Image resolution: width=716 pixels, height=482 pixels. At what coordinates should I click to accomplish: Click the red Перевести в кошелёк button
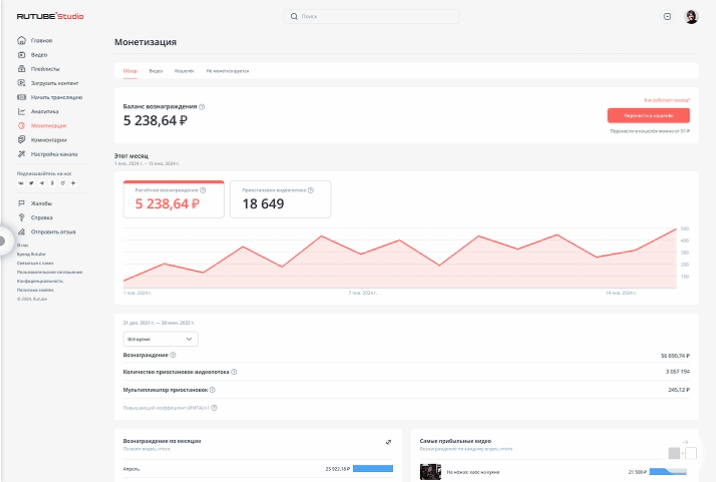click(x=648, y=115)
